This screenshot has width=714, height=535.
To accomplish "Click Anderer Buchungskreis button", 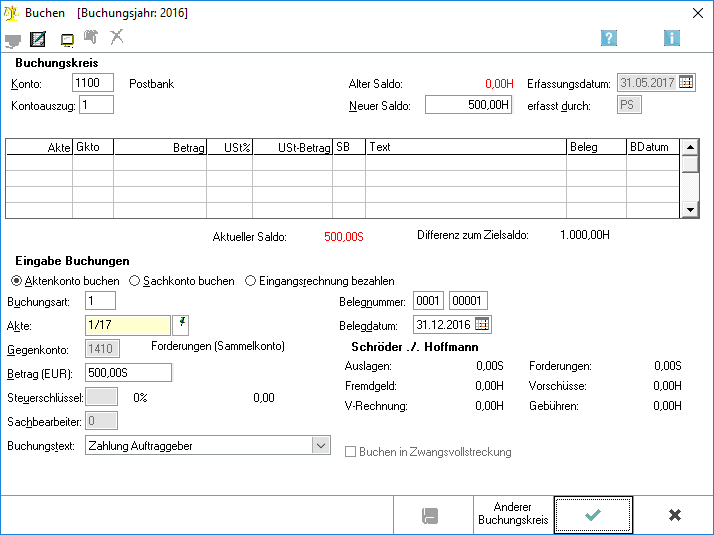I will point(513,515).
